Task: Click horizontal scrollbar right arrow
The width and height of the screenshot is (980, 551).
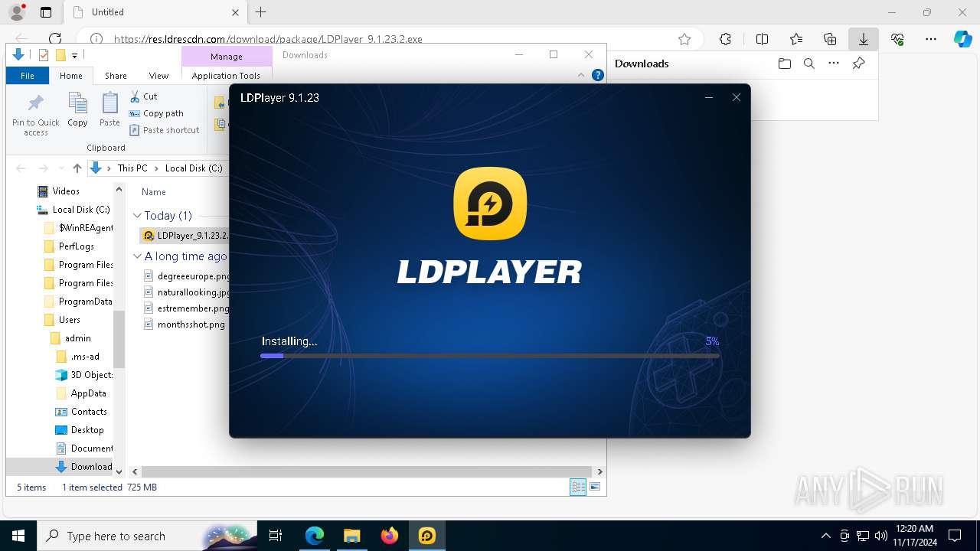Action: point(599,472)
